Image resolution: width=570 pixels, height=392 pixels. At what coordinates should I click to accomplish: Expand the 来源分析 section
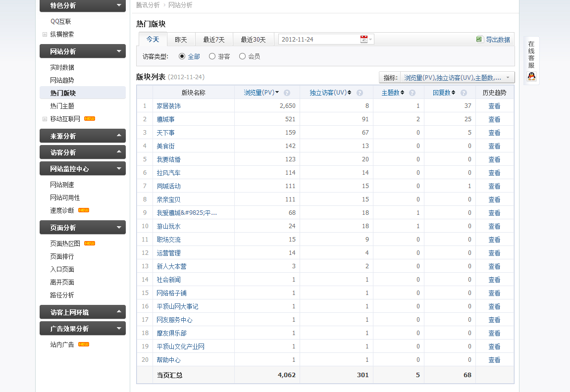point(83,136)
